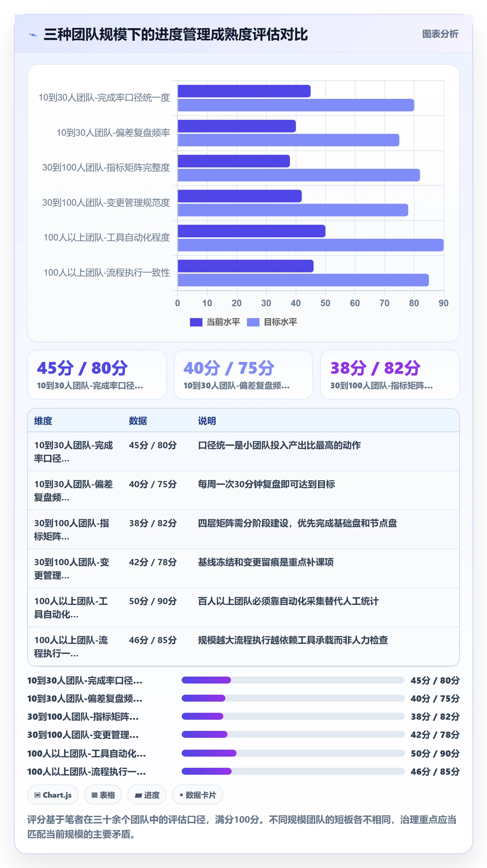Click the dark current-level bar for 10到30人团队-完成率口径统一度

(x=244, y=91)
